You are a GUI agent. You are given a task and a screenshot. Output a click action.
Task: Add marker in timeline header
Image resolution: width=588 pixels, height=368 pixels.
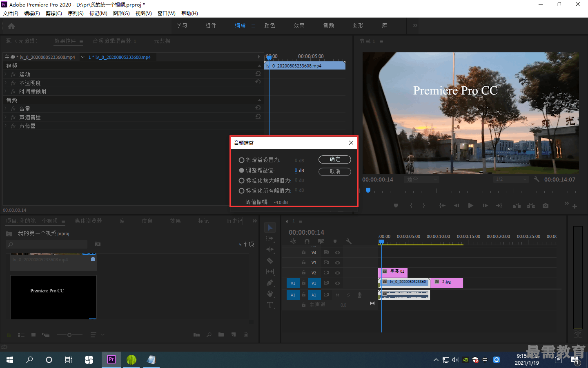coord(335,241)
